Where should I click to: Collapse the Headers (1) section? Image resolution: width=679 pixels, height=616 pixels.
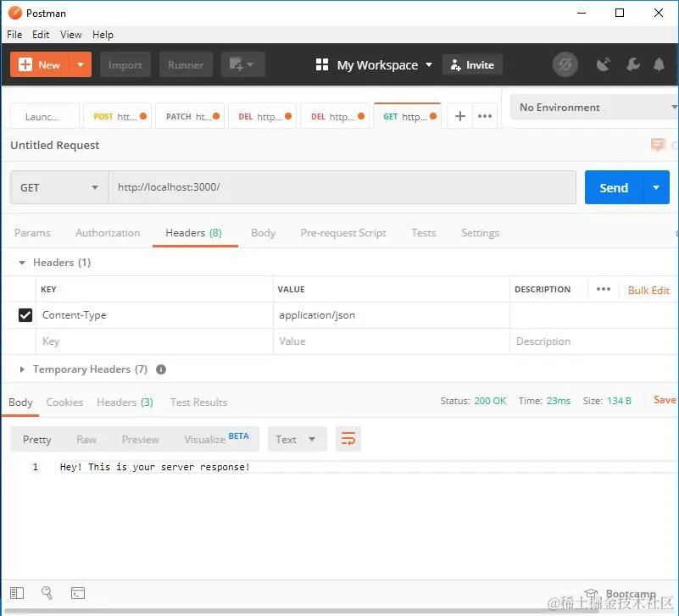pos(22,263)
